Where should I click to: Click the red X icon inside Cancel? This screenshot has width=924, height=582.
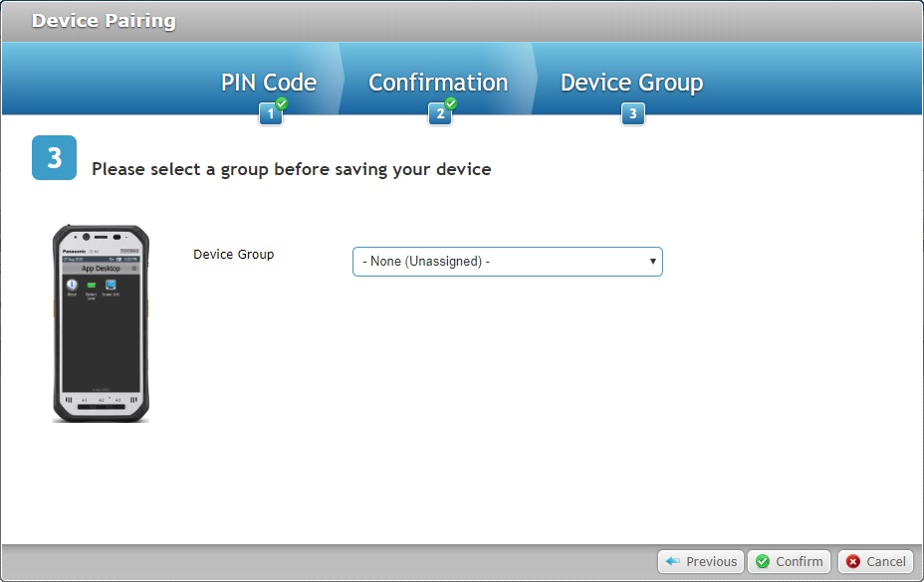855,561
